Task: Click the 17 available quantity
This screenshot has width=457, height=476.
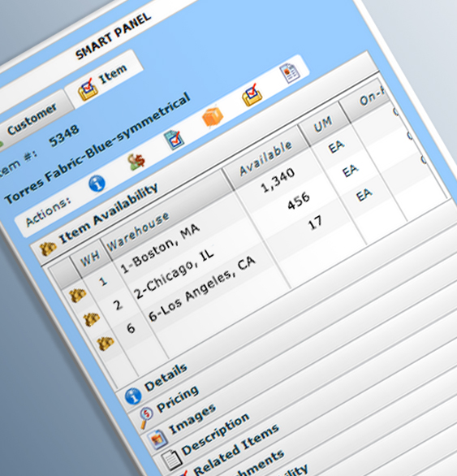Action: click(x=315, y=223)
